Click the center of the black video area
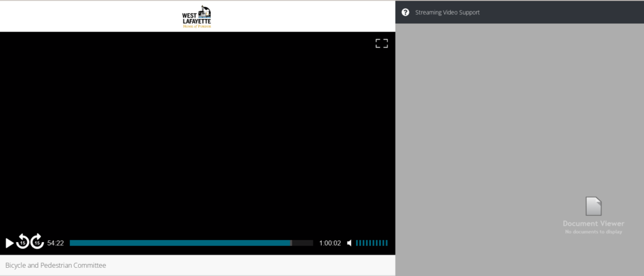The height and width of the screenshot is (276, 644). click(197, 132)
